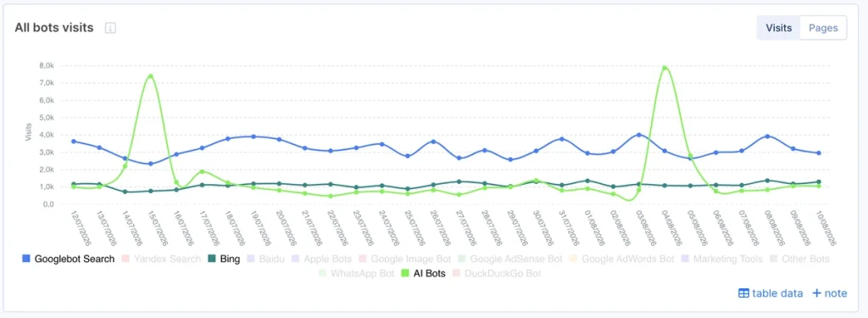Show the Apple Bots series
The image size is (868, 318).
(x=320, y=259)
